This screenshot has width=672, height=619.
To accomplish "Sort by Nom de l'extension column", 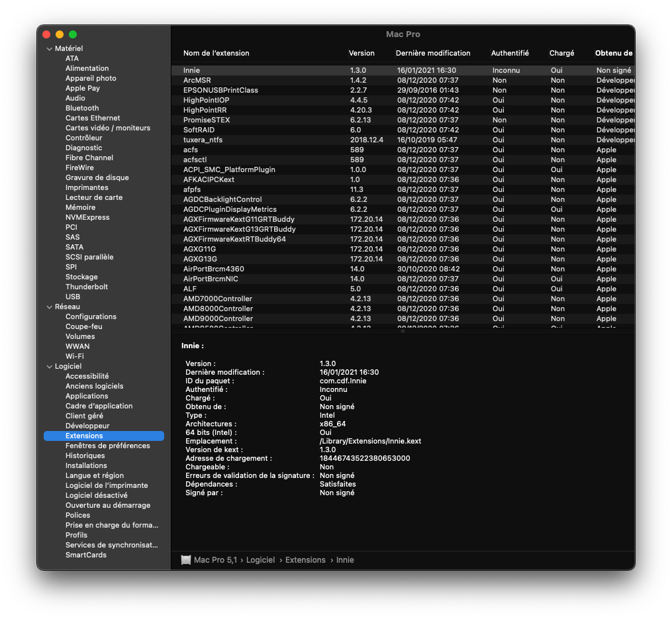I will coord(216,53).
